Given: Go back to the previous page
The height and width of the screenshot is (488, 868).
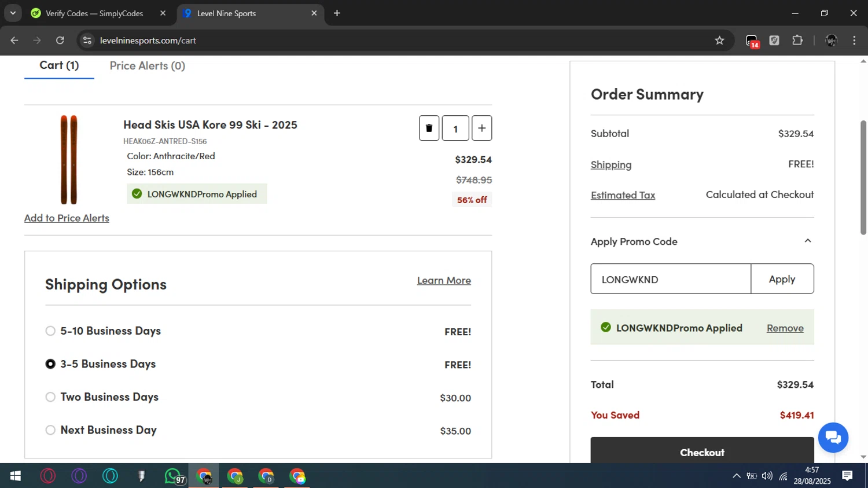Looking at the screenshot, I should click(x=14, y=41).
